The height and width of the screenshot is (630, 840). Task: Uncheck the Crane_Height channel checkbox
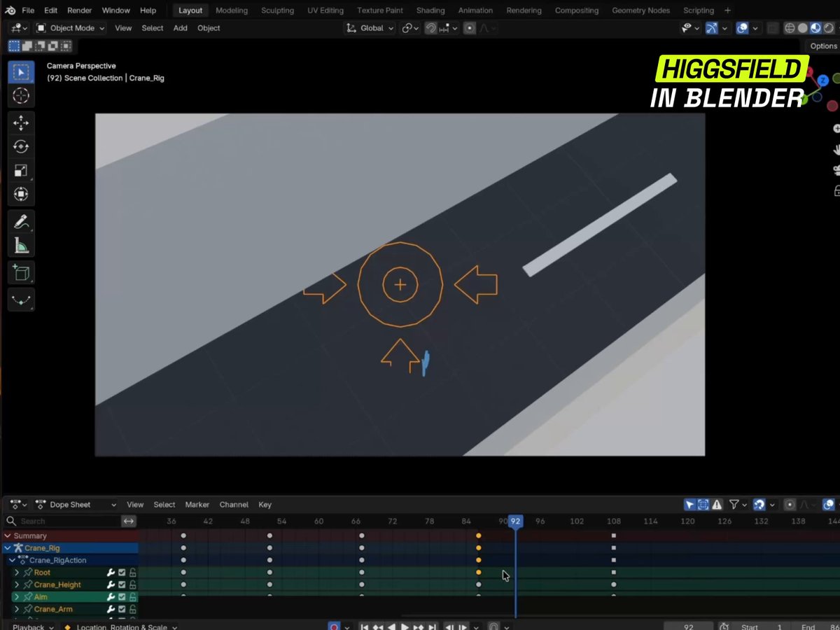[x=122, y=585]
